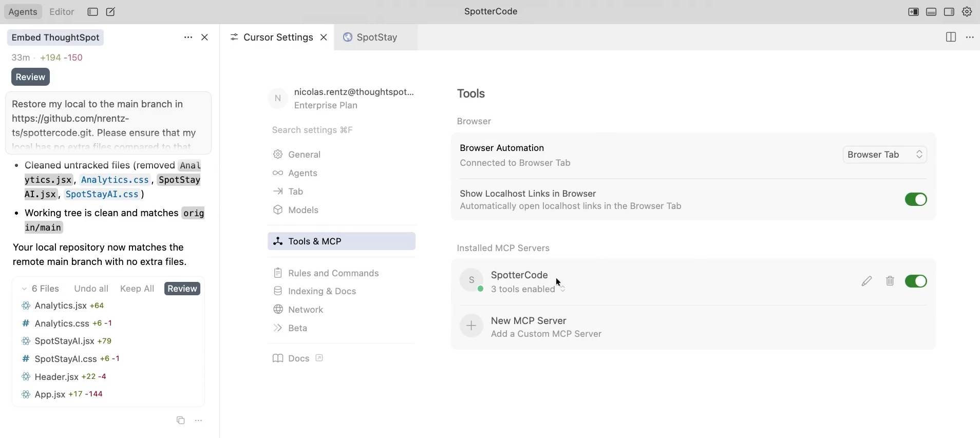Toggle the left sidebar panel icon
This screenshot has height=438, width=980.
(92, 12)
